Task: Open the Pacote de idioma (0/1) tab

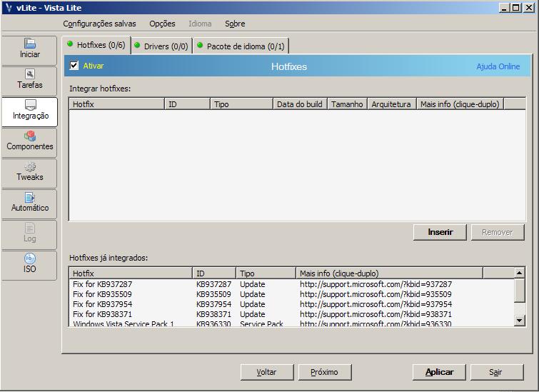Action: tap(241, 46)
